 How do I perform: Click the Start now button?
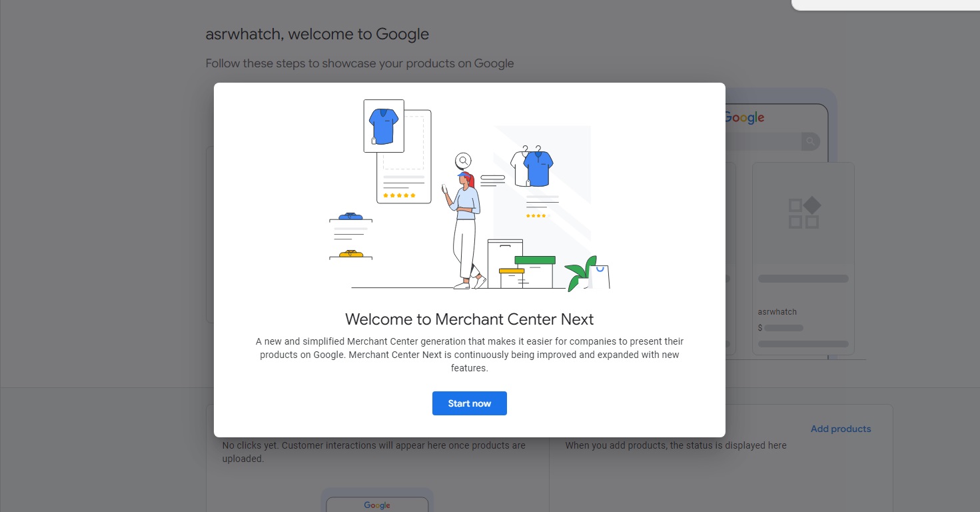pos(469,403)
